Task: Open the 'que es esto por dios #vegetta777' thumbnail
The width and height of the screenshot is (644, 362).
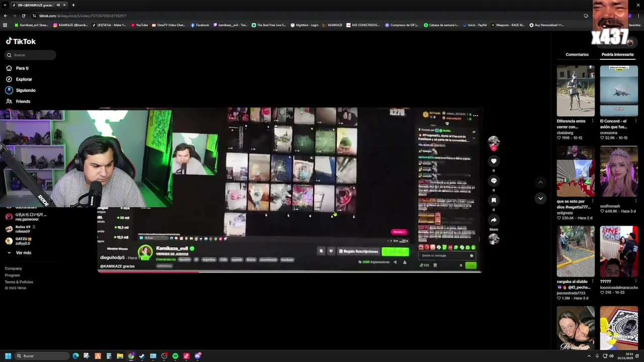Action: pyautogui.click(x=576, y=171)
